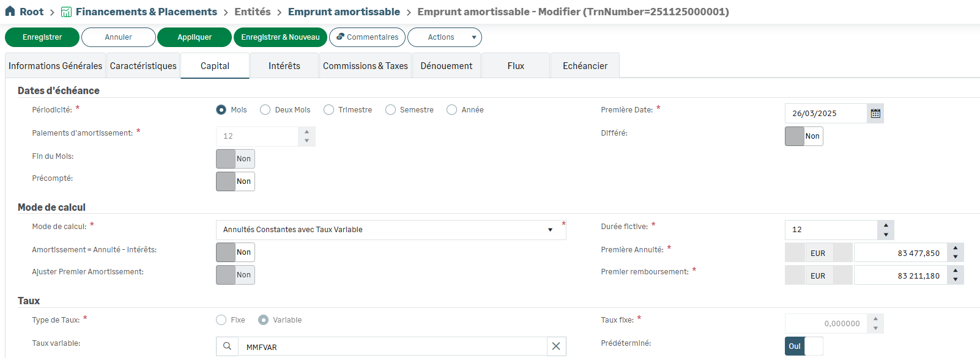Open the Echéancier tab
This screenshot has width=980, height=358.
point(585,66)
